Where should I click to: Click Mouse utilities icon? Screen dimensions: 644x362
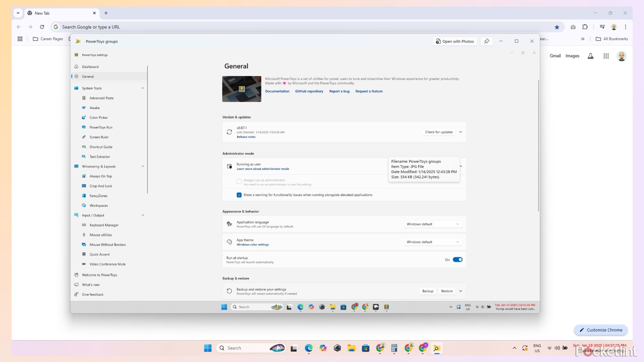click(84, 235)
